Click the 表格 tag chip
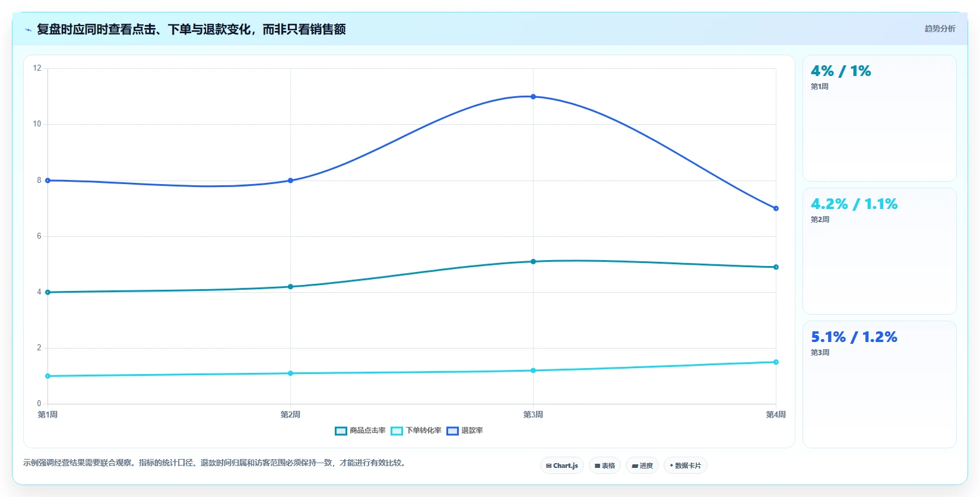This screenshot has width=980, height=497. (604, 466)
